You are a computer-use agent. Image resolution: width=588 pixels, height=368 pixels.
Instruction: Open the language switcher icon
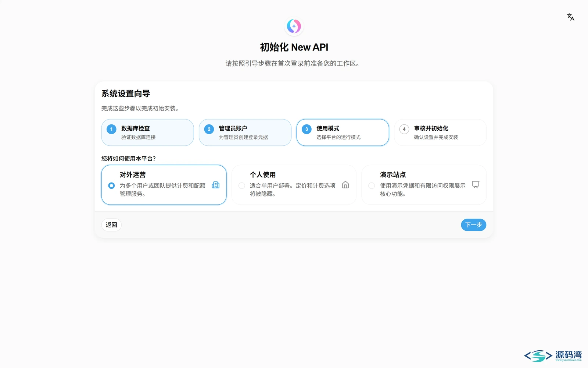pos(570,17)
